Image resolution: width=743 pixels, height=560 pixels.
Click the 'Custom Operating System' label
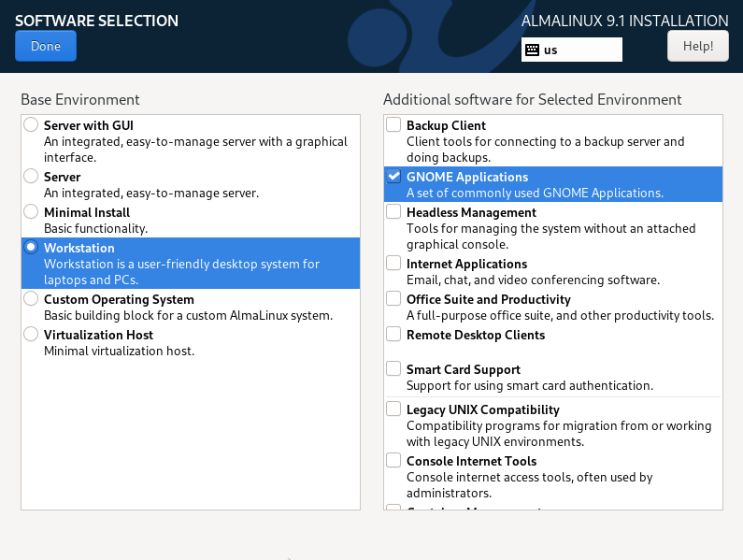[119, 300]
